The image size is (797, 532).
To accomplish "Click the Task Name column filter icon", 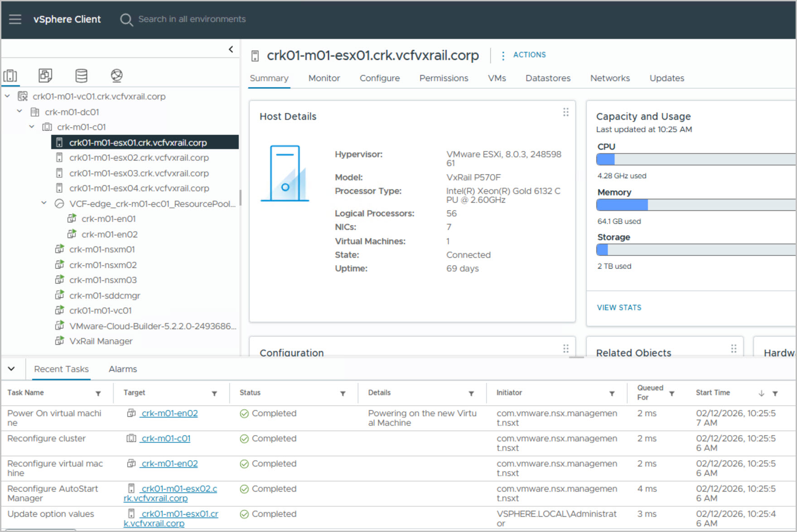I will (x=98, y=393).
